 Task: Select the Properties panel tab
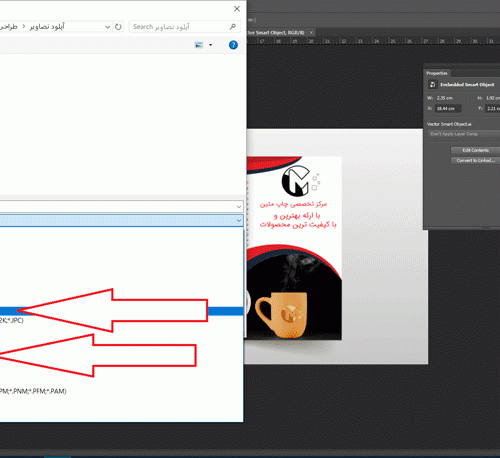(437, 73)
